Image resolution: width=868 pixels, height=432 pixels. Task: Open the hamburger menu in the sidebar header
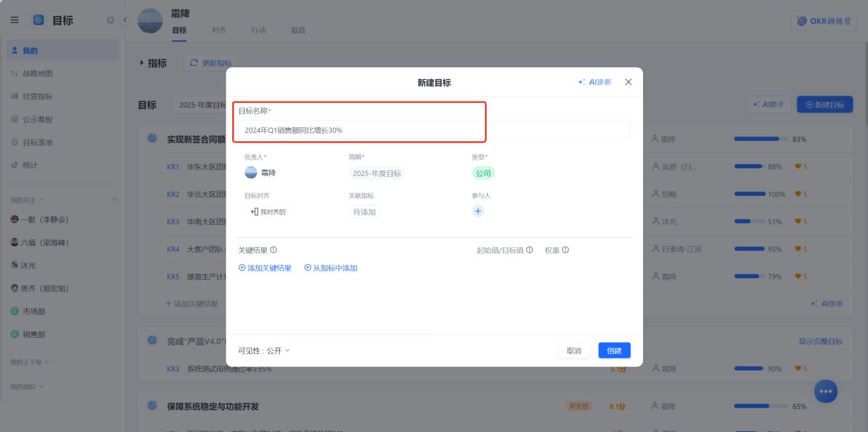pyautogui.click(x=15, y=20)
